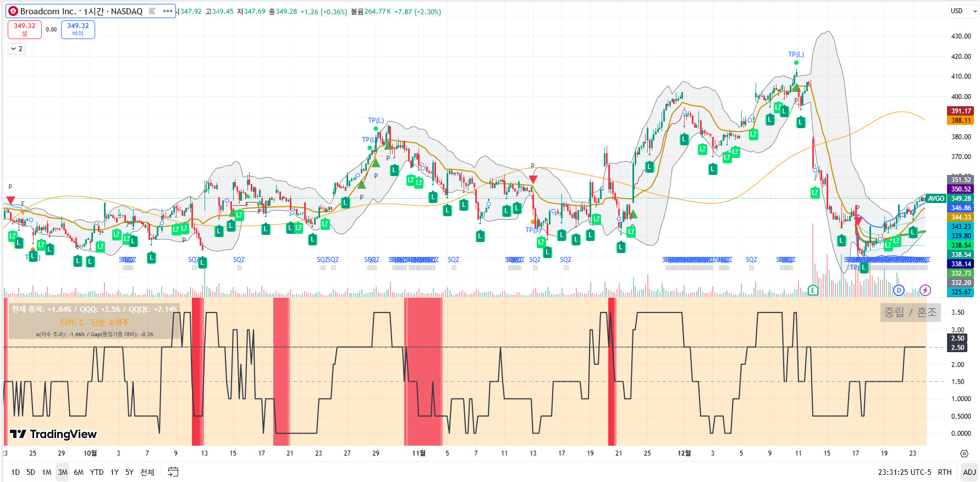
Task: Select the 5D time range
Action: [x=31, y=472]
